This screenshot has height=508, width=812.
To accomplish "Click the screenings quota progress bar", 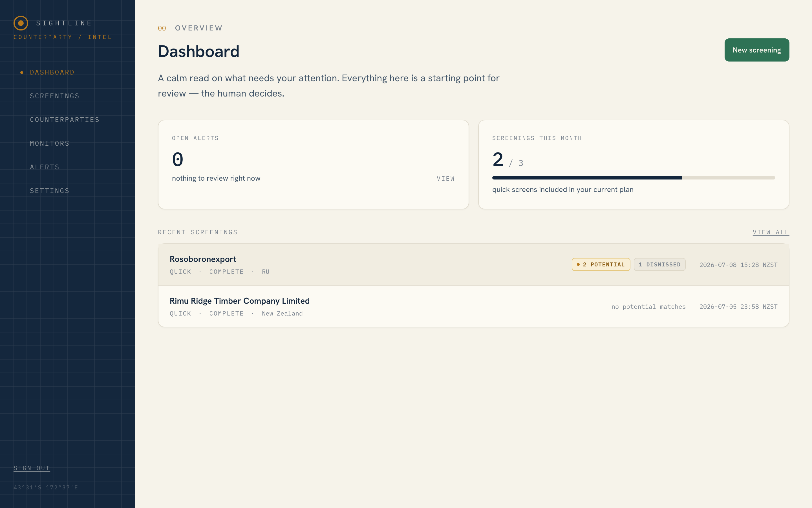I will tap(634, 178).
